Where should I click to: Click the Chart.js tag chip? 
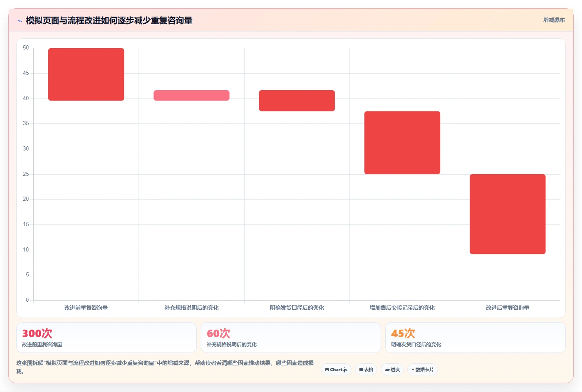click(336, 370)
